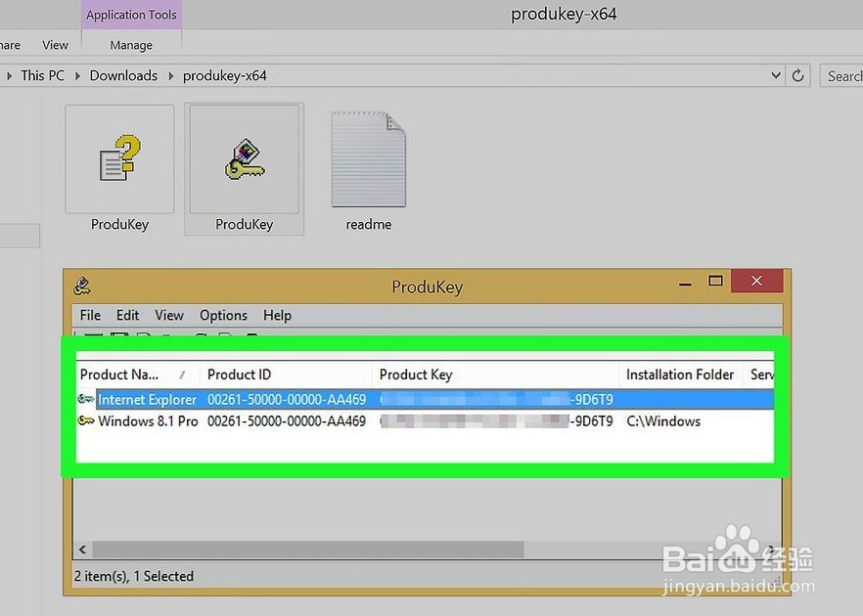Viewport: 863px width, 616px height.
Task: Click C:\Windows installation folder cell
Action: [x=663, y=421]
